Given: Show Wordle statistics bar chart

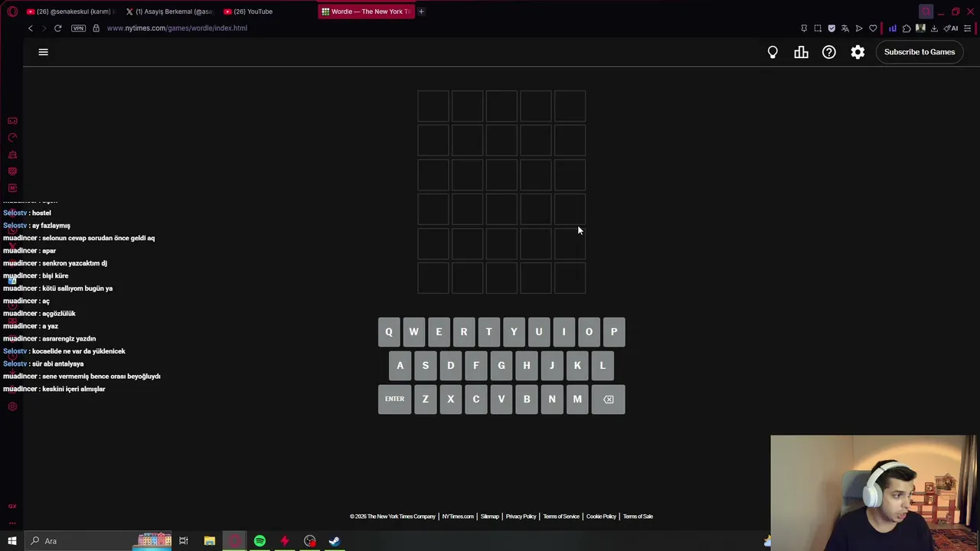Looking at the screenshot, I should pos(801,52).
